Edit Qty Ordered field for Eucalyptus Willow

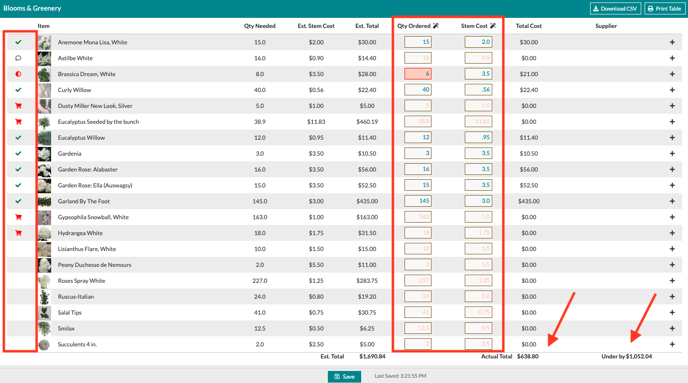pyautogui.click(x=418, y=137)
